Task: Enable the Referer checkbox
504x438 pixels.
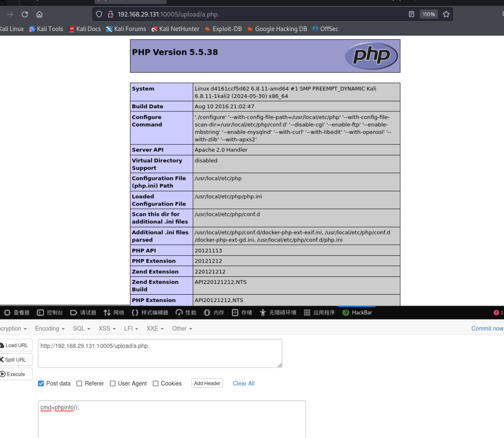Action: click(x=79, y=384)
